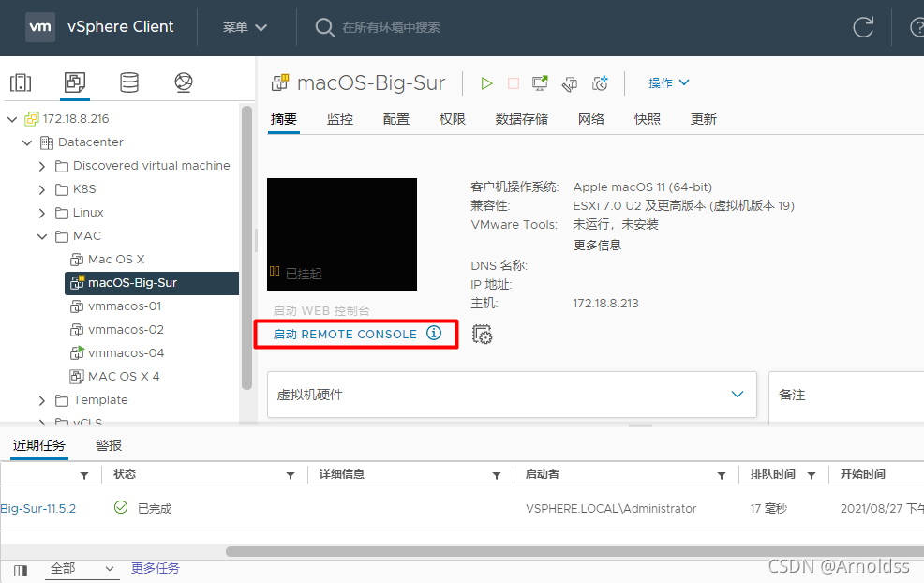Expand the Discovered virtual machine folder
The height and width of the screenshot is (583, 924).
42,166
